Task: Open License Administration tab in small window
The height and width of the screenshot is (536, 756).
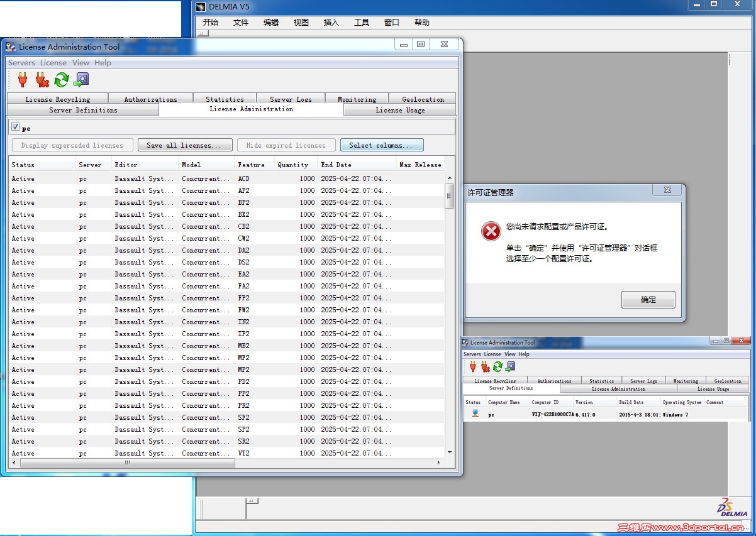Action: coord(618,389)
